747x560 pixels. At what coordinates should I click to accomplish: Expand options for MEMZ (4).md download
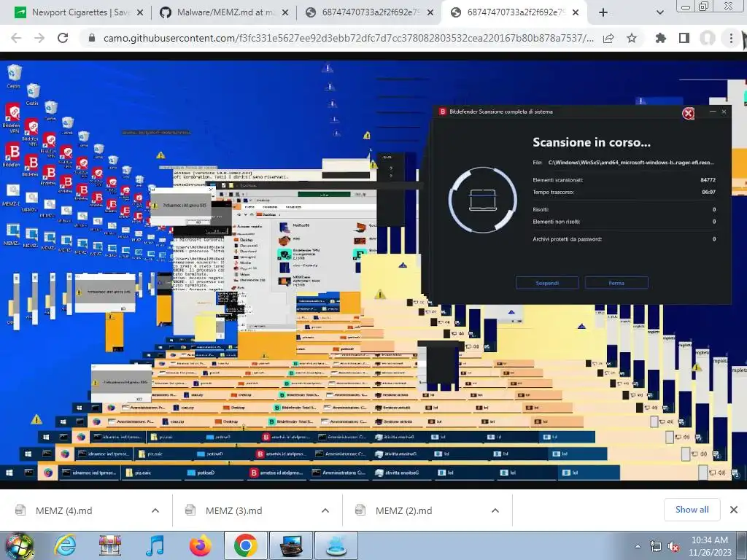155,510
